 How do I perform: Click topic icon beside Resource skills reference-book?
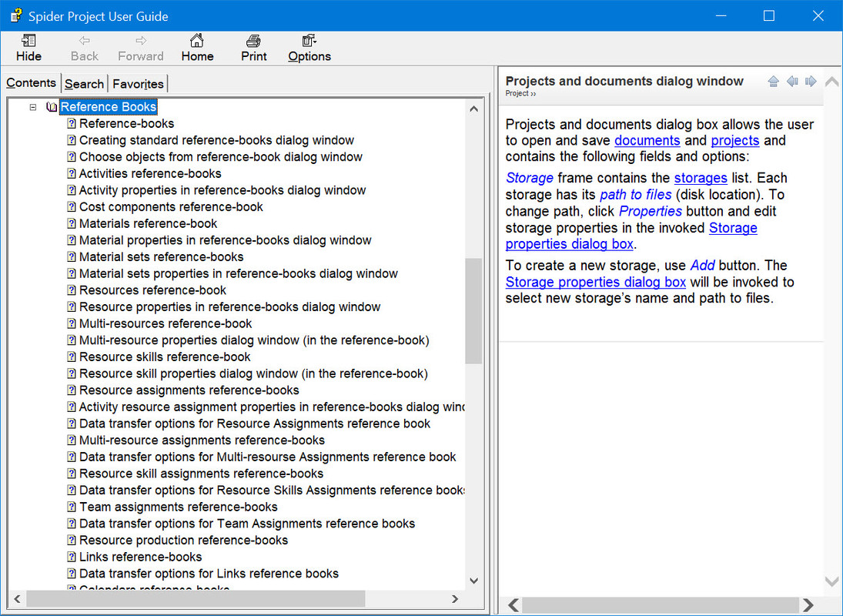pyautogui.click(x=72, y=357)
